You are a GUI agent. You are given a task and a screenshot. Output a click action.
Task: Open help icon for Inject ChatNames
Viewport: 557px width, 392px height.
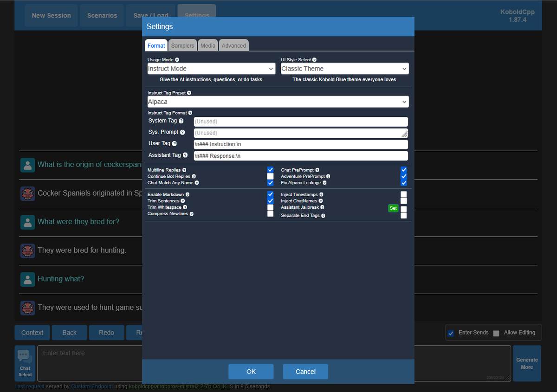[321, 201]
